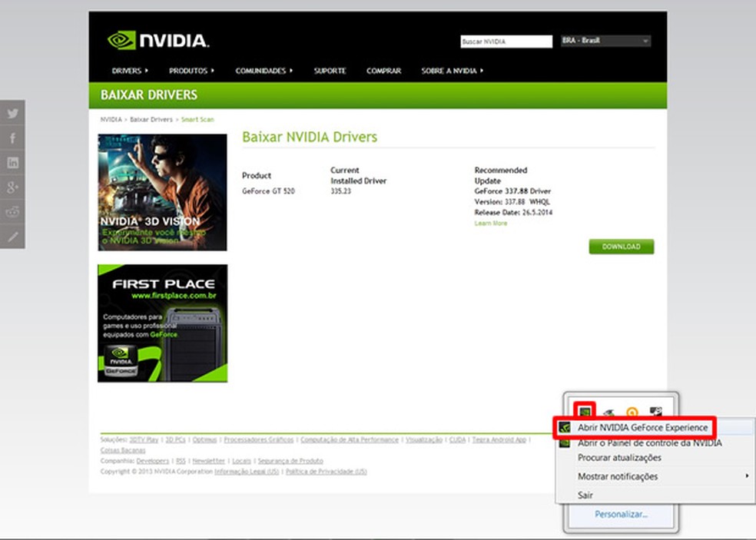Viewport: 756px width, 540px height.
Task: Click the NVIDIA logo in the header
Action: tap(158, 41)
